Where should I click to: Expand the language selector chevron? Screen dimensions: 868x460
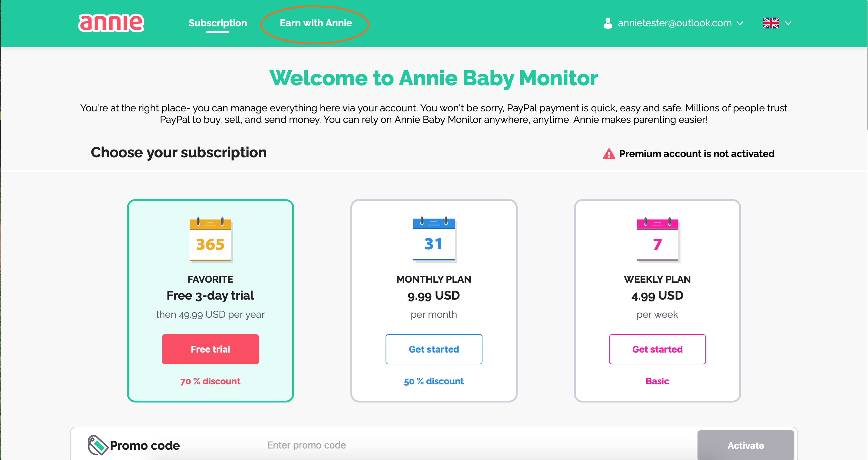[x=788, y=23]
